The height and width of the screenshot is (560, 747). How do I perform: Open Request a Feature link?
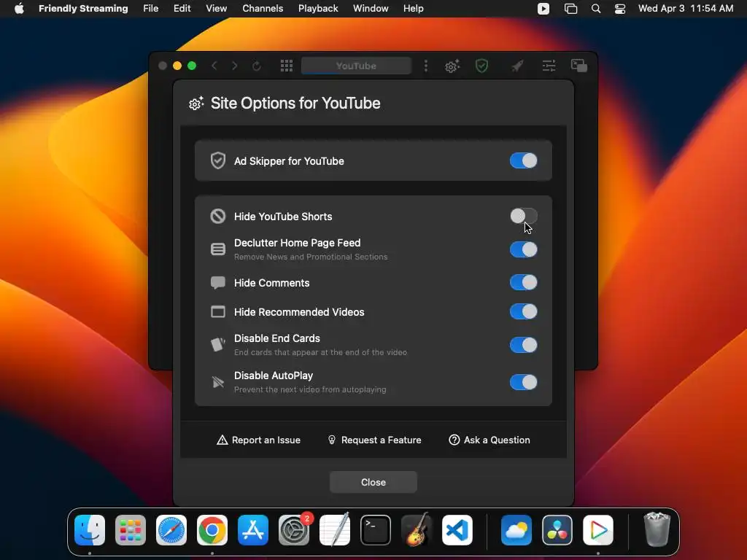374,440
